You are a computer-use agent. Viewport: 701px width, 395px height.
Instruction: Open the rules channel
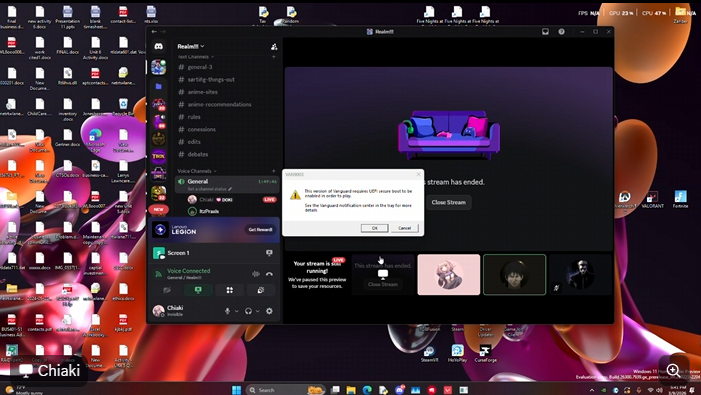tap(227, 117)
